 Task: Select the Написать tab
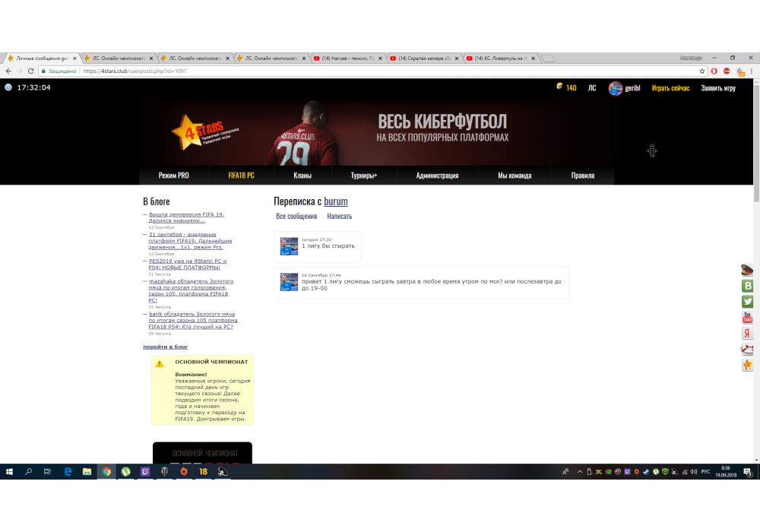[x=339, y=217]
